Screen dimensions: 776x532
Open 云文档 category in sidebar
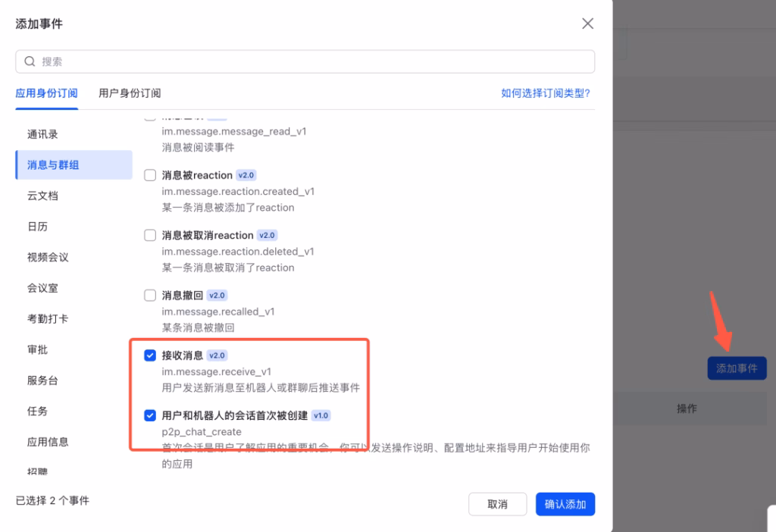click(42, 196)
